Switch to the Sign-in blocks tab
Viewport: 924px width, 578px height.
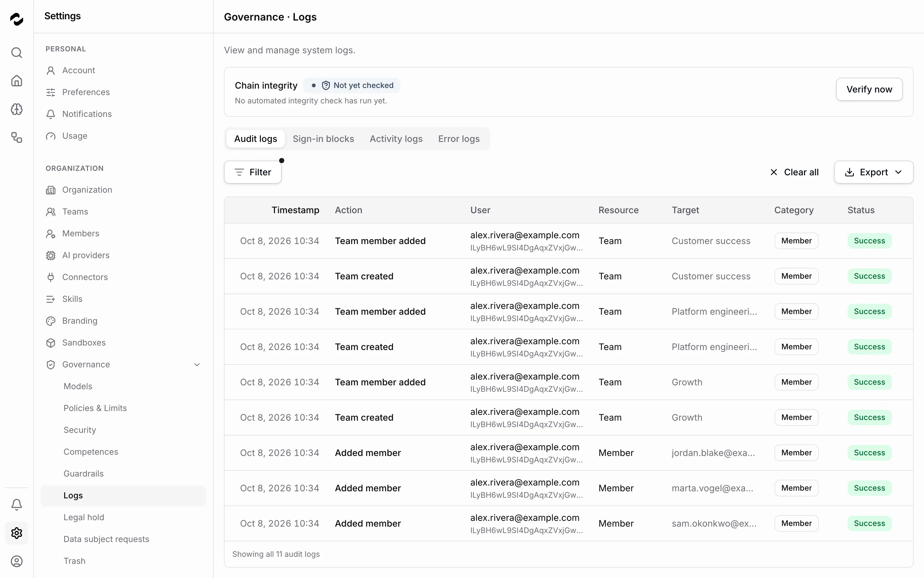(x=323, y=139)
